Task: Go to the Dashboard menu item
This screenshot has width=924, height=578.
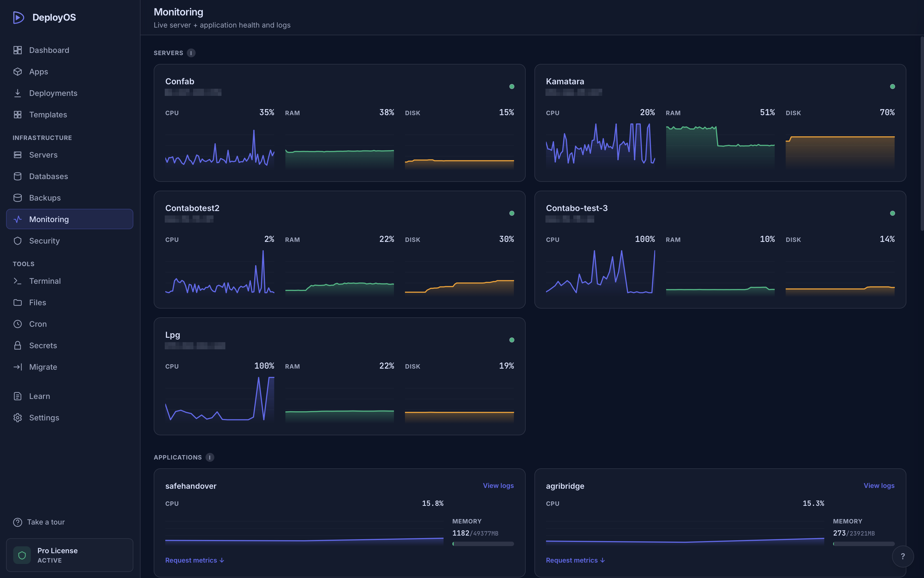Action: [x=70, y=50]
